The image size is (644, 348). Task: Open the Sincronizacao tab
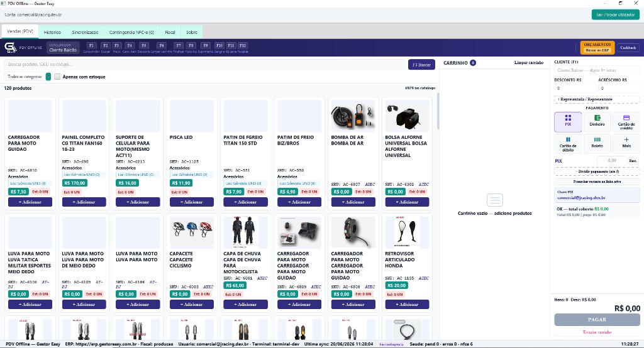(x=85, y=32)
